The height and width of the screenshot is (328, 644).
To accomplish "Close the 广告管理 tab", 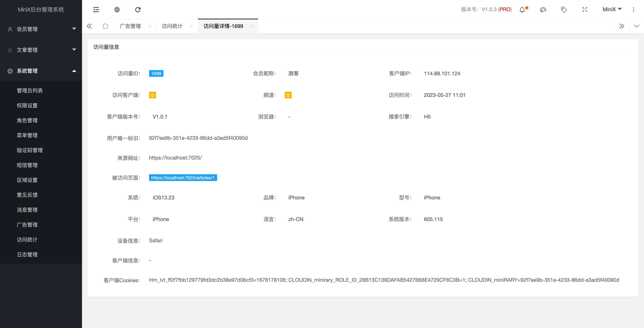I will [x=150, y=26].
